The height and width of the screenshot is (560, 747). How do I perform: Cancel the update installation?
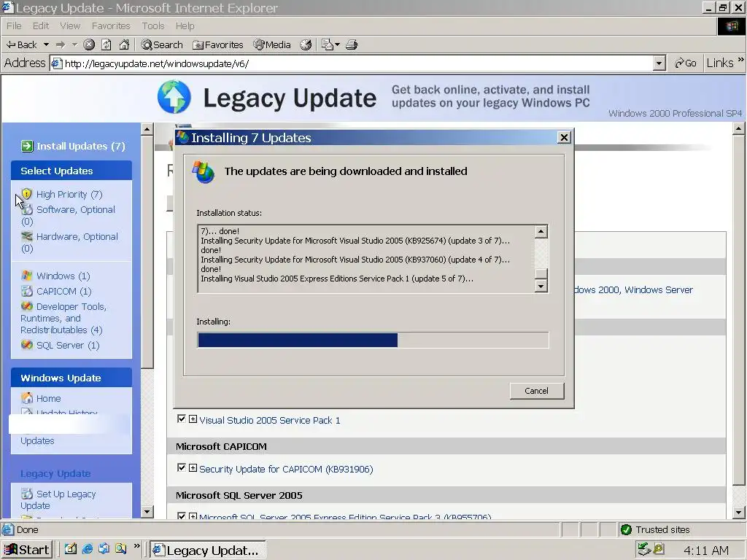tap(536, 391)
